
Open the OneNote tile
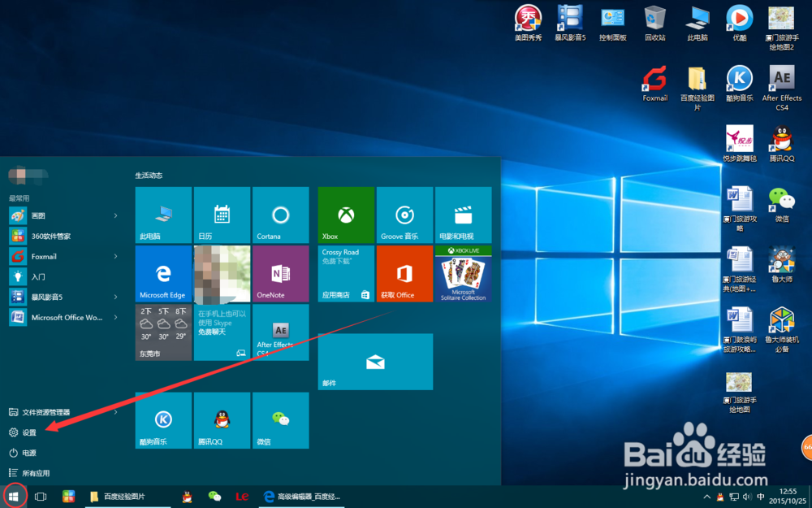click(x=281, y=274)
